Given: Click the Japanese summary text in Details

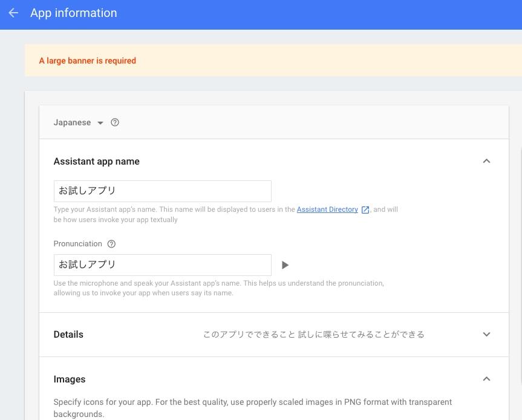Looking at the screenshot, I should click(313, 335).
